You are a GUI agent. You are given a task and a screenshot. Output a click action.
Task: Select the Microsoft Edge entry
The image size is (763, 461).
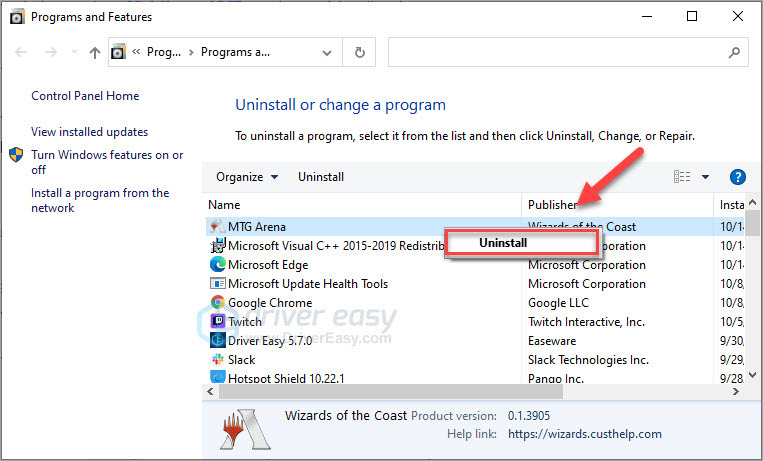pos(268,265)
